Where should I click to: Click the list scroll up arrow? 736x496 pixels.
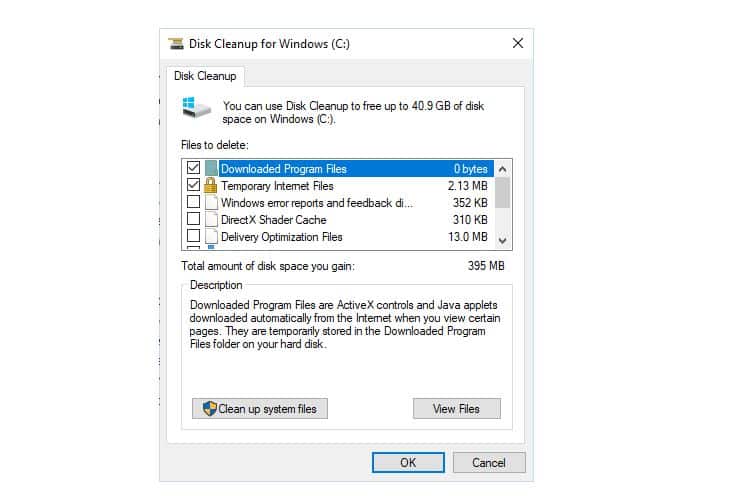click(502, 169)
